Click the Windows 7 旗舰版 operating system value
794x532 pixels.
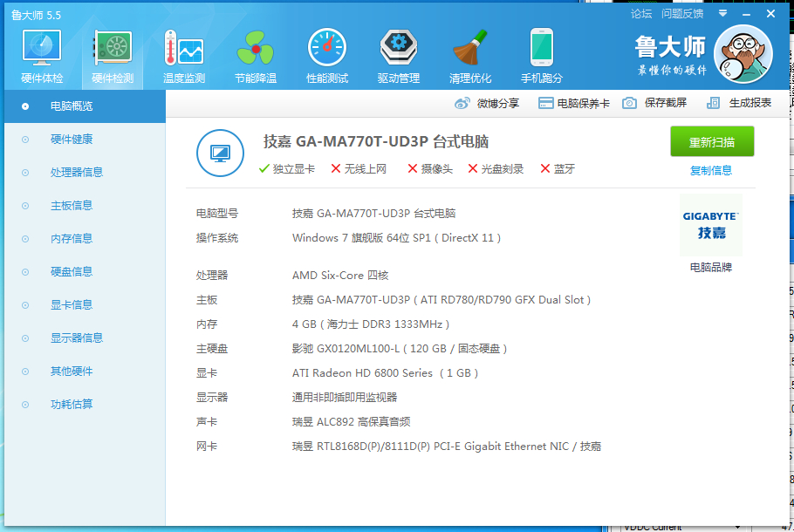(396, 238)
